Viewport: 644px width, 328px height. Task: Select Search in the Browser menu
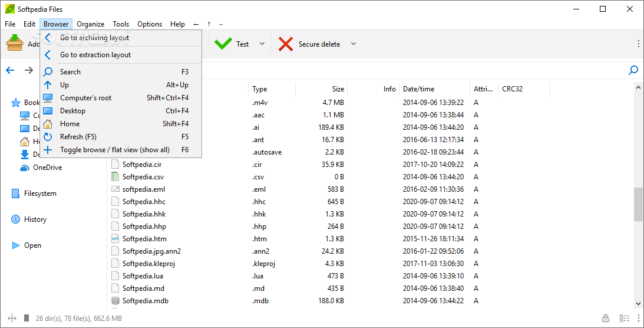[121, 72]
